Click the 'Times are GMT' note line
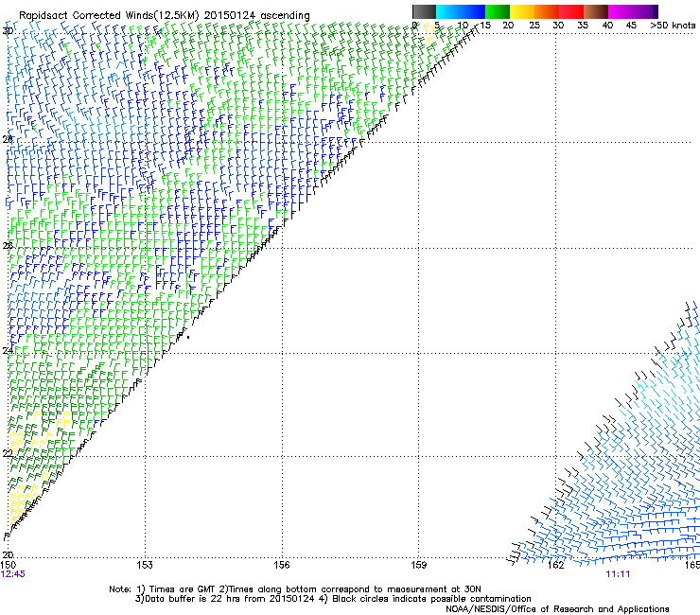Image resolution: width=700 pixels, height=615 pixels. click(x=294, y=589)
